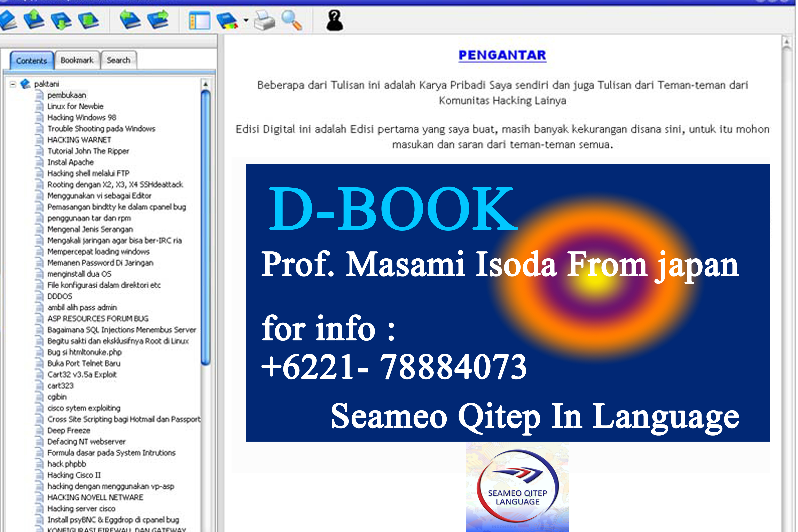The height and width of the screenshot is (532, 798).
Task: Collapse the paktani tree node
Action: pos(13,84)
